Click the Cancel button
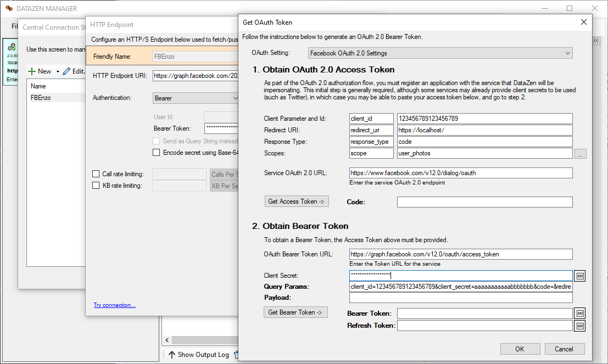This screenshot has height=364, width=608. [564, 349]
